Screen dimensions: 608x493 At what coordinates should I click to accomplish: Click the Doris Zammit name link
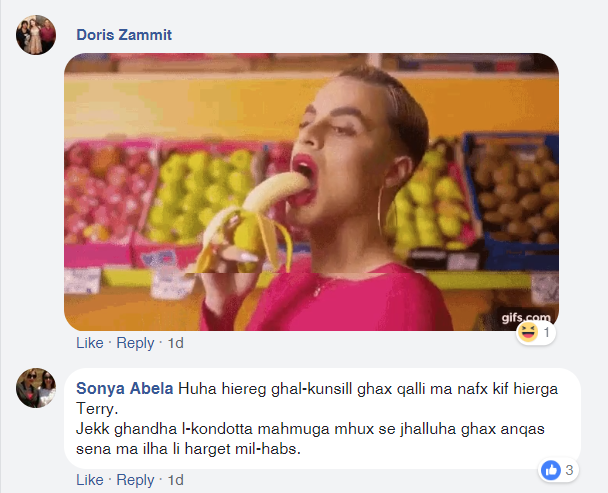tap(124, 35)
